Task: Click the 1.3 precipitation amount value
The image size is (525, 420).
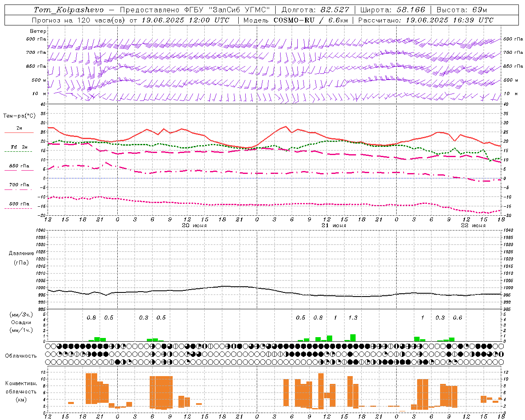Action: point(353,317)
